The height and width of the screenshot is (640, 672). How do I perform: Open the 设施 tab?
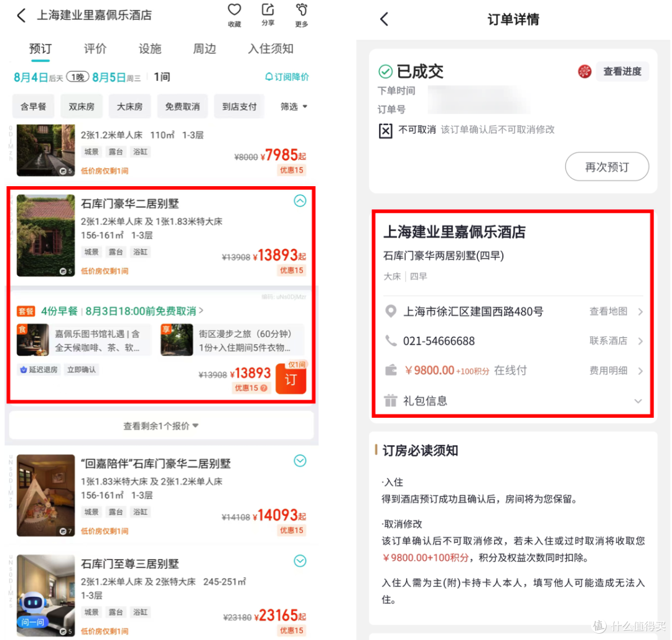pos(149,49)
